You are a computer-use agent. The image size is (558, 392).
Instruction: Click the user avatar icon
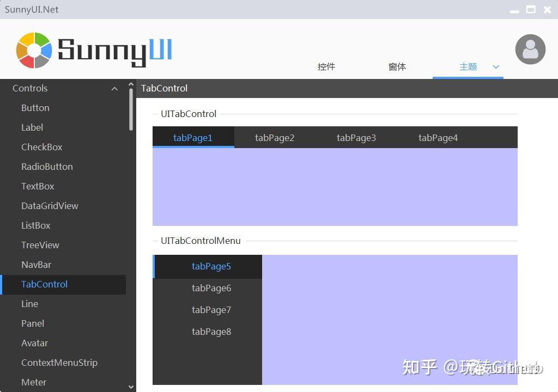[x=530, y=49]
